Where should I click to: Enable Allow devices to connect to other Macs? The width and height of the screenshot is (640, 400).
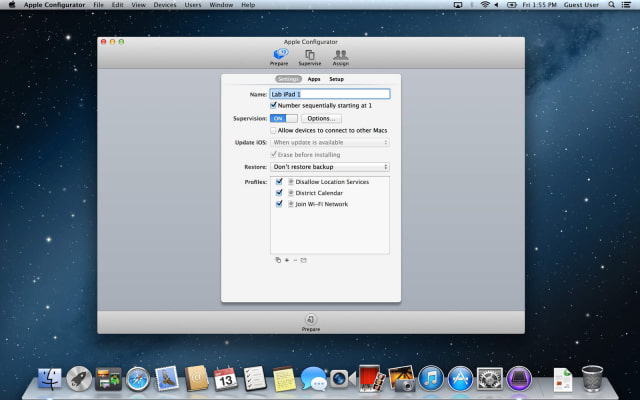[x=274, y=130]
